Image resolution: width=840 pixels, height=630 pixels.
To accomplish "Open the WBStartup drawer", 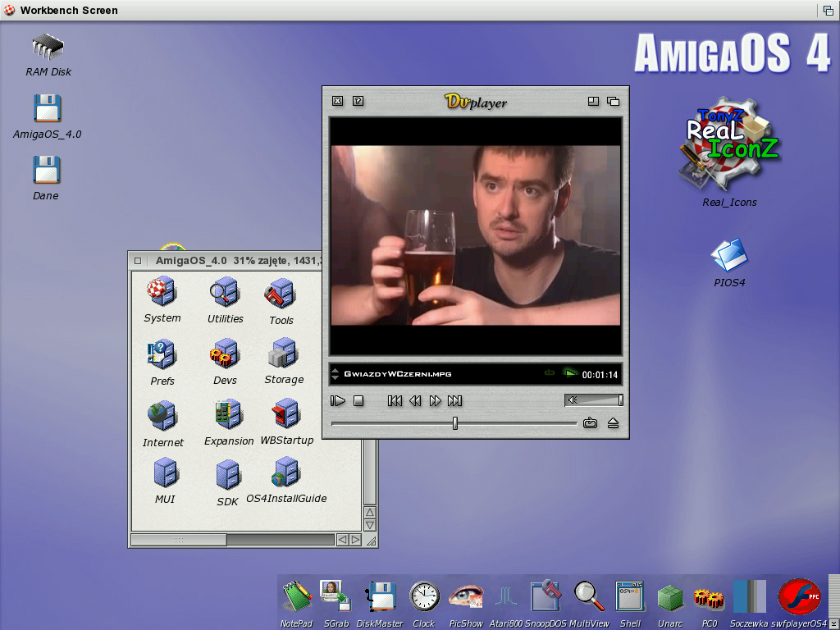I will 286,413.
